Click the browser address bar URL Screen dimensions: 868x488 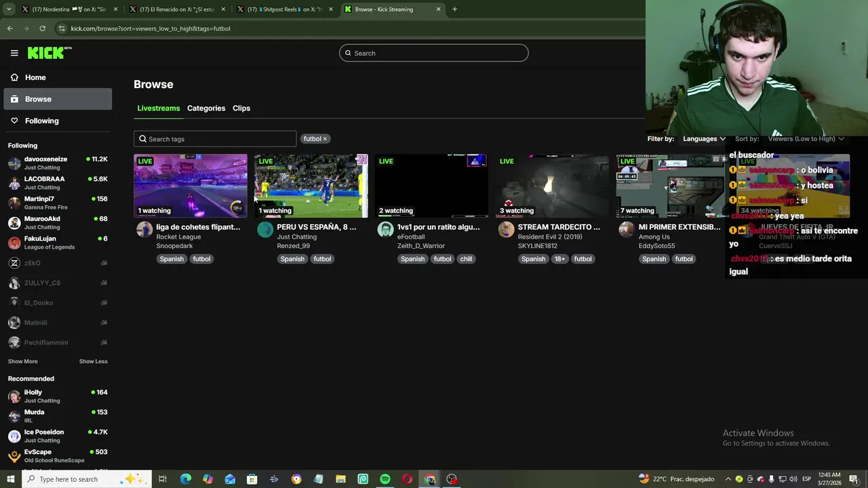151,28
